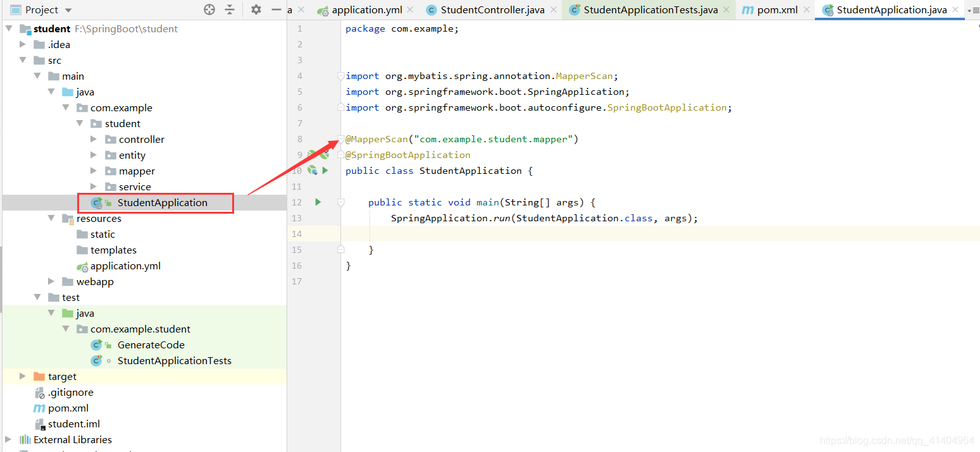Click the run icon next to line 12
Viewport: 980px width, 452px height.
tap(318, 202)
